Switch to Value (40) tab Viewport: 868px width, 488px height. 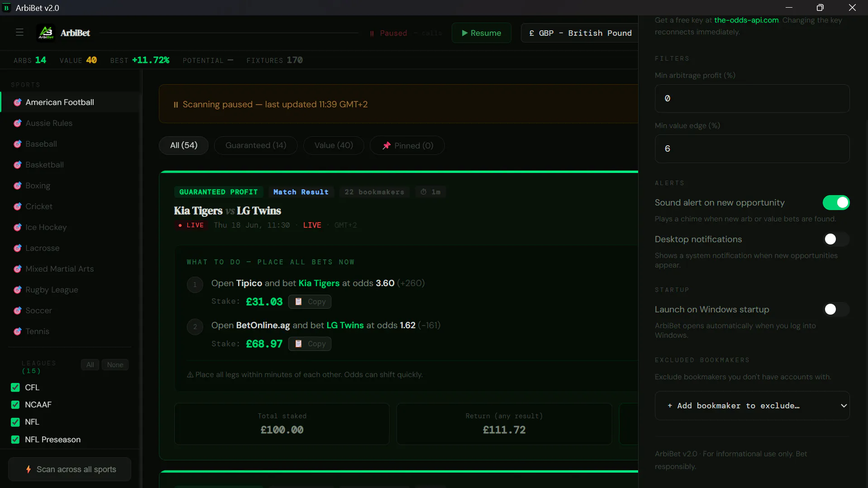(334, 145)
